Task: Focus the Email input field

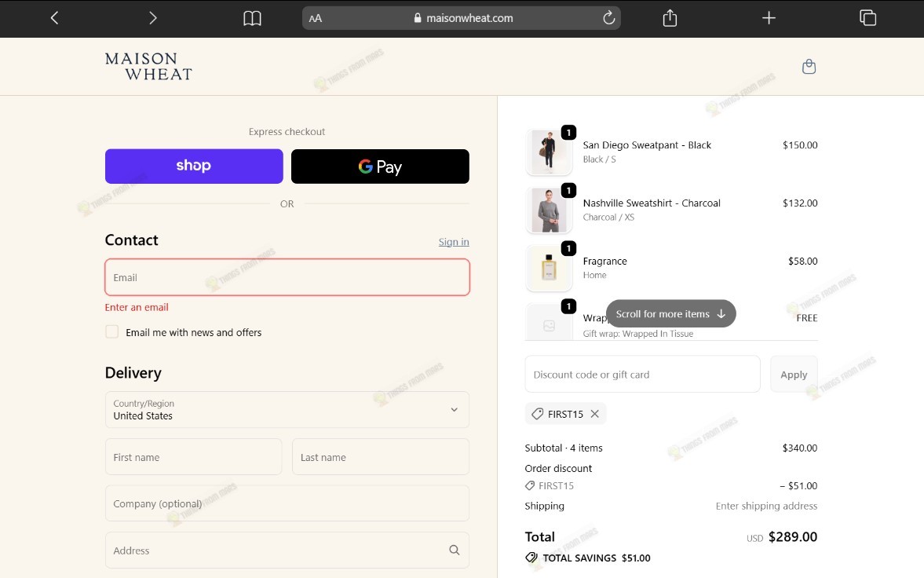Action: 287,277
